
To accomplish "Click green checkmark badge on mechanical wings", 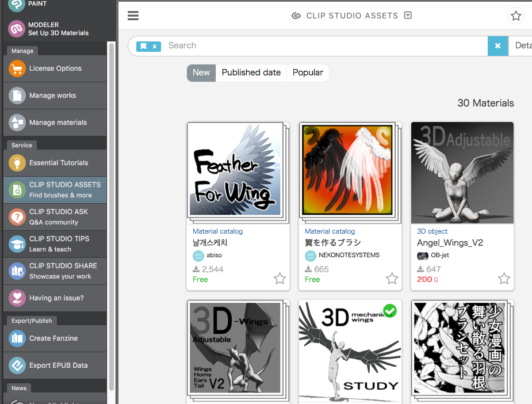I will [390, 310].
